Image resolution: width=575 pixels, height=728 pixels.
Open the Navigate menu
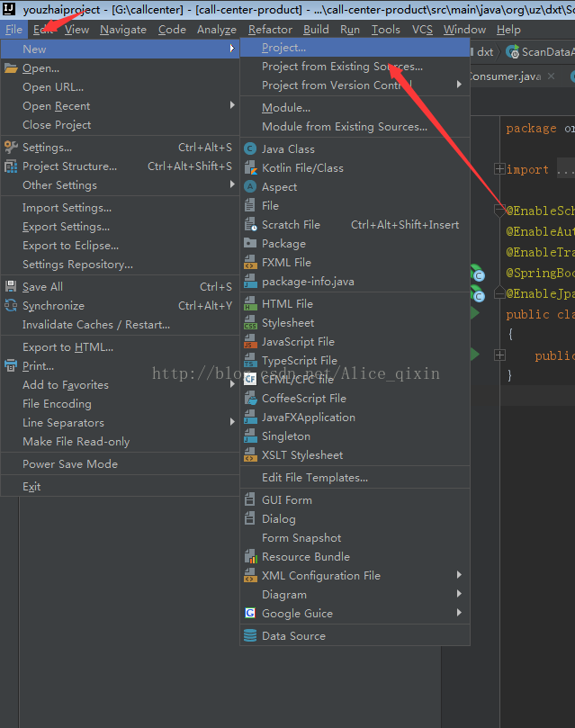[x=123, y=30]
